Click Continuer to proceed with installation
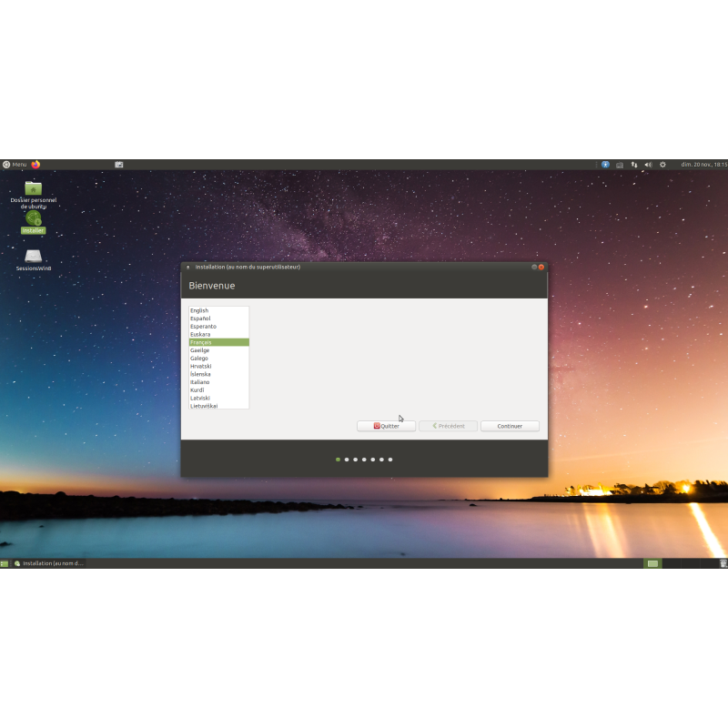728x728 pixels. [x=510, y=426]
